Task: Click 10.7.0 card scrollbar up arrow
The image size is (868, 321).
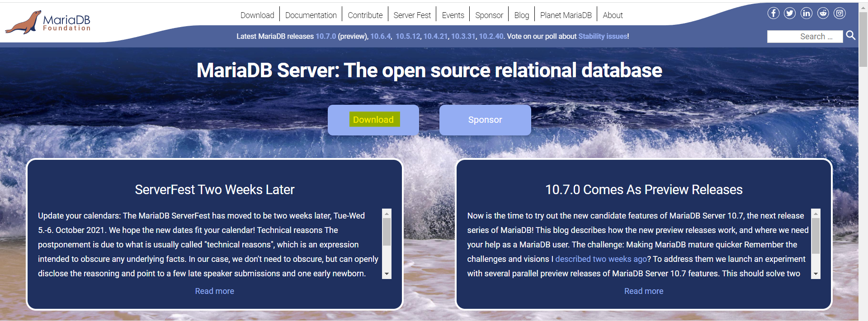Action: (x=816, y=213)
